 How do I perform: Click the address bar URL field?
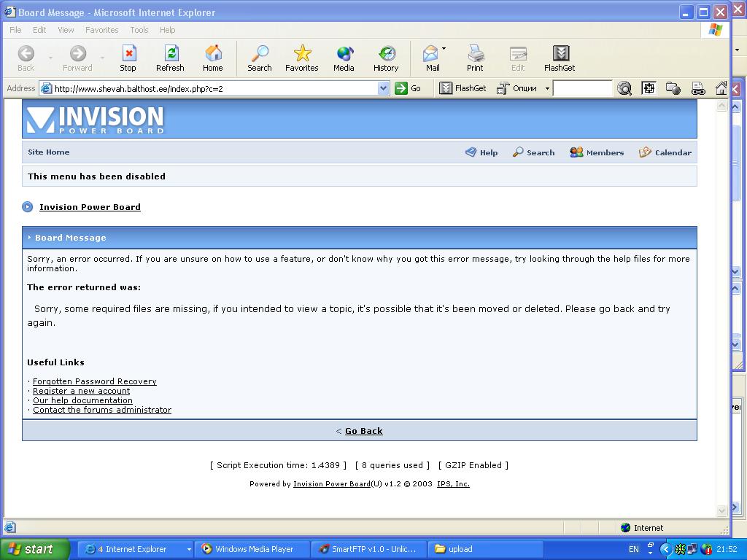click(x=214, y=88)
